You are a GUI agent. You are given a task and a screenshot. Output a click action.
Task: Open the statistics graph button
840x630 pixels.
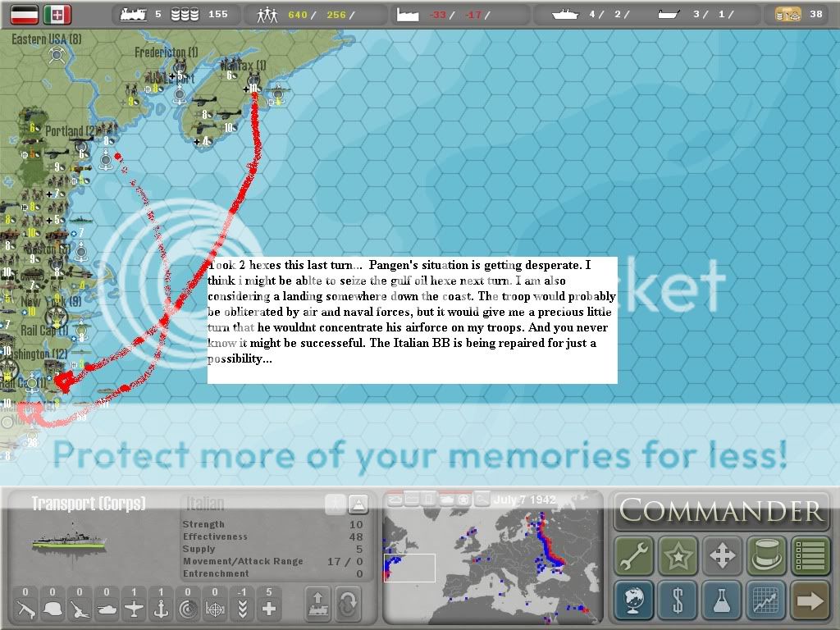[x=767, y=600]
